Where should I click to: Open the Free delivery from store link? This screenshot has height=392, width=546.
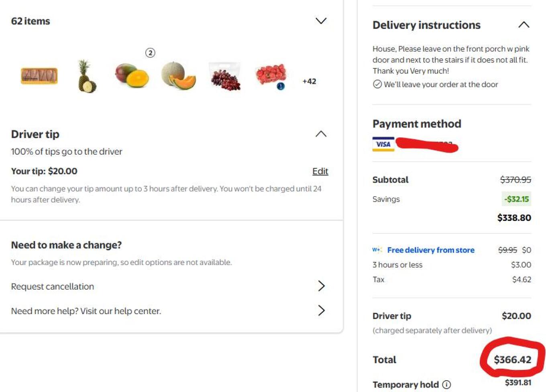click(x=431, y=250)
